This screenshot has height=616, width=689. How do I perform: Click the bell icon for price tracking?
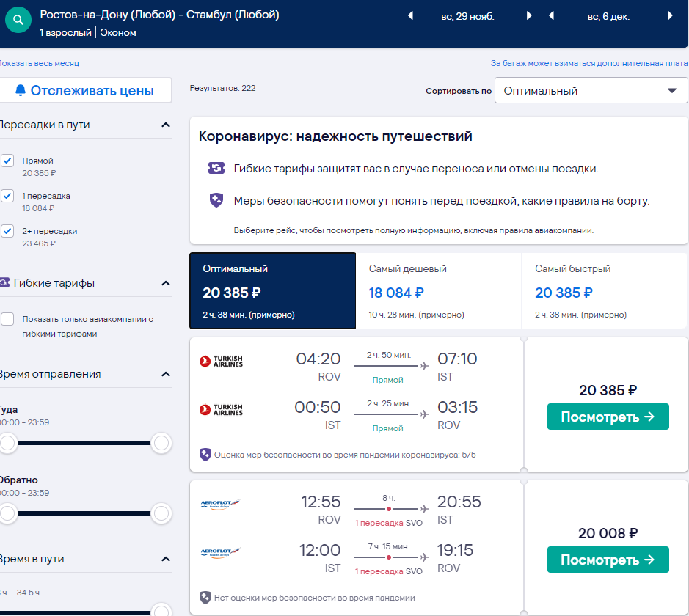tap(21, 90)
